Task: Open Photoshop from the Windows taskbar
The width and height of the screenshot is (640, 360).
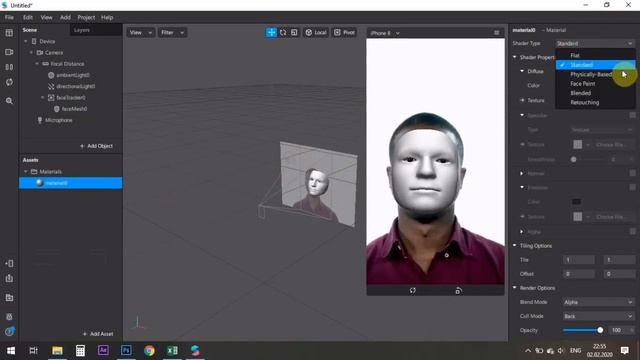Action: point(126,350)
